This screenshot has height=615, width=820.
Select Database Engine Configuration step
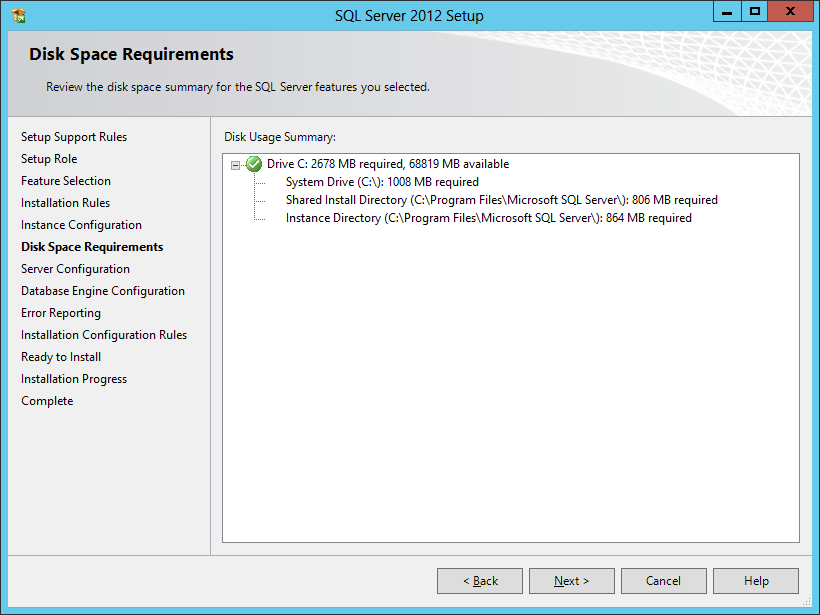tap(103, 291)
